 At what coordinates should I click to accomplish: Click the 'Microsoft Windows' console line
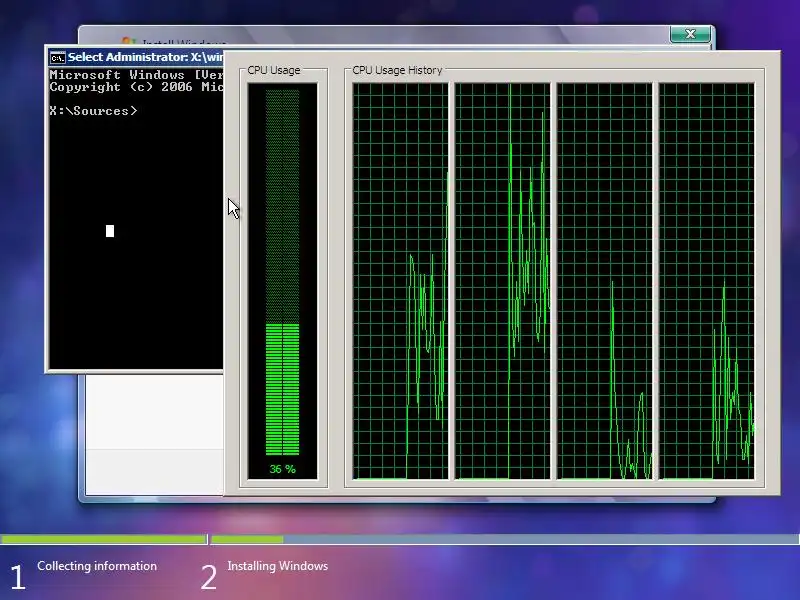pyautogui.click(x=136, y=74)
